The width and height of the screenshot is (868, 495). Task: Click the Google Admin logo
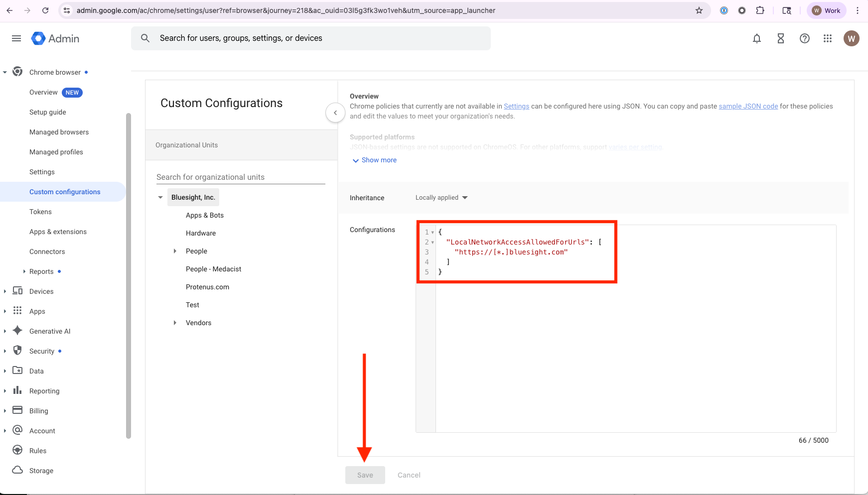tap(55, 38)
